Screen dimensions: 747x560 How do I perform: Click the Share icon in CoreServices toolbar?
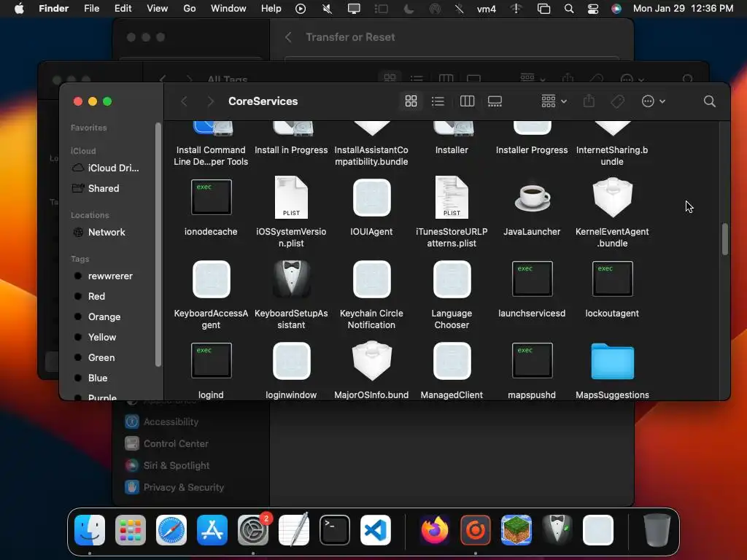point(589,101)
